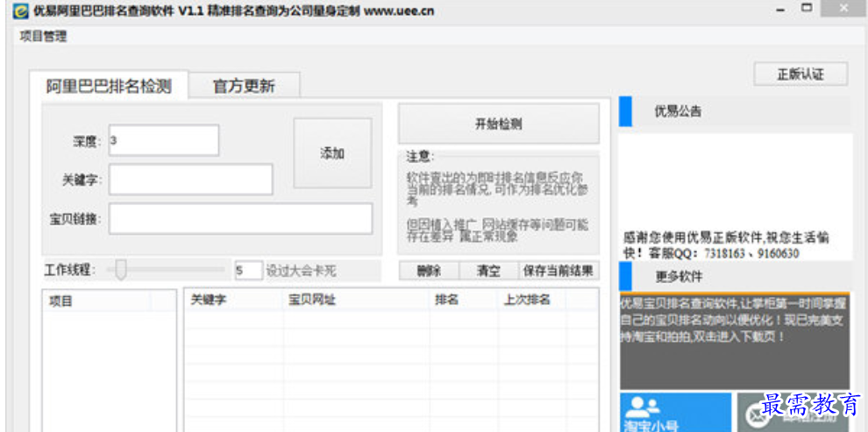Click the gray 优易宝贝排名查询软件 promo box

(x=735, y=341)
